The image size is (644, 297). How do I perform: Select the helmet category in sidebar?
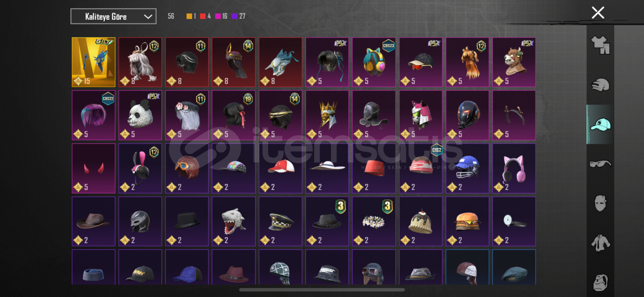600,85
